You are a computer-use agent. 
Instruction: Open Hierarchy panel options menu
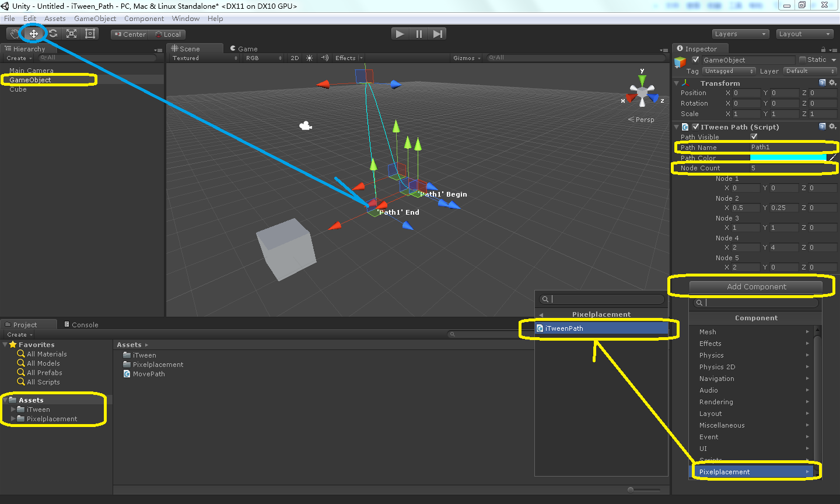[158, 50]
